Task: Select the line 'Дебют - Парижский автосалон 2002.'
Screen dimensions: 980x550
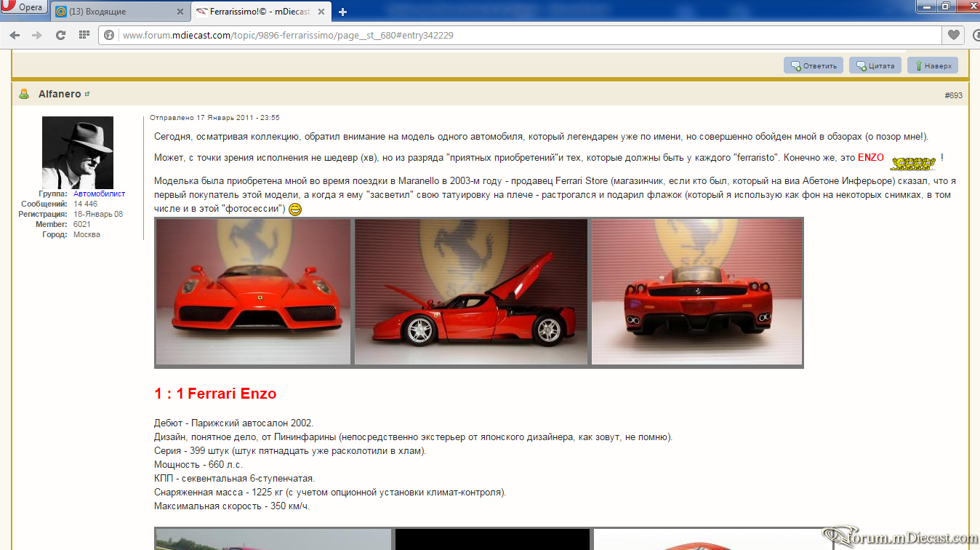Action: (x=233, y=423)
